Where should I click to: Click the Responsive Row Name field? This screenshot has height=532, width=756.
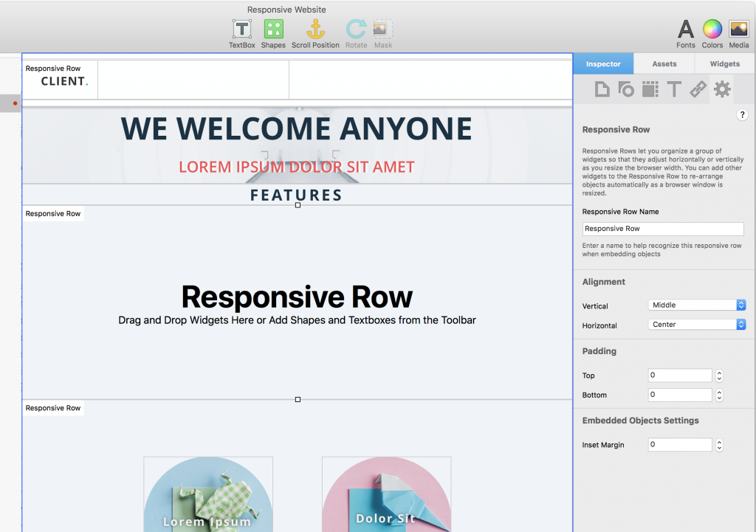click(x=663, y=229)
